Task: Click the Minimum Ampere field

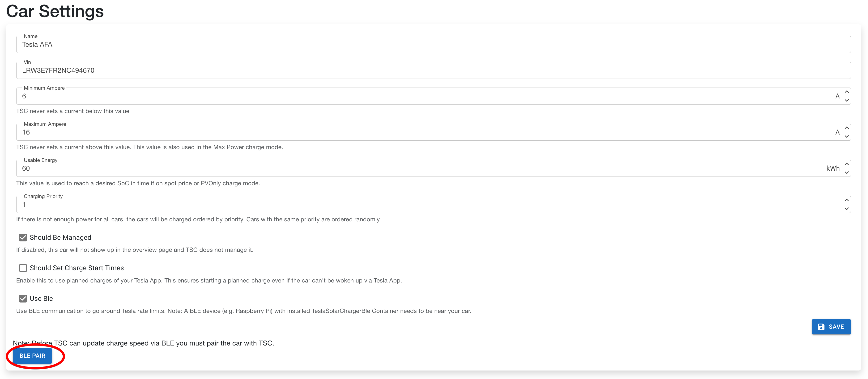Action: pos(433,96)
